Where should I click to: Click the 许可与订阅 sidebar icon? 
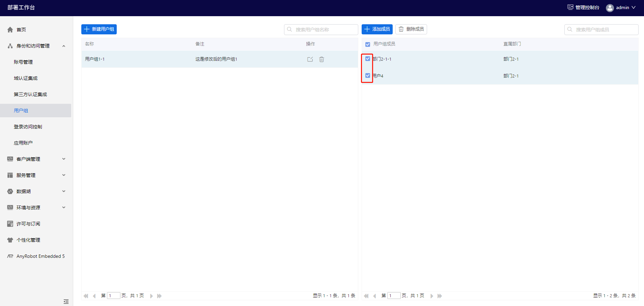10,224
